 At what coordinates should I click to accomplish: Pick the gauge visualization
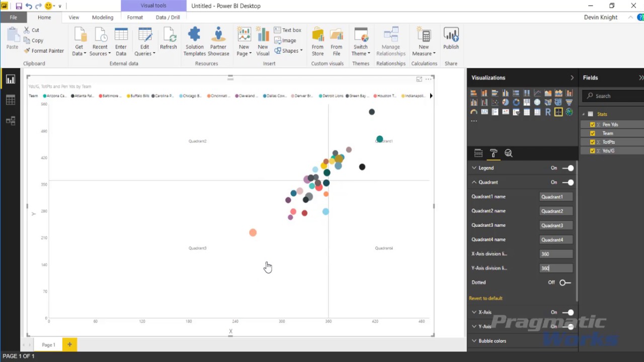pyautogui.click(x=473, y=112)
